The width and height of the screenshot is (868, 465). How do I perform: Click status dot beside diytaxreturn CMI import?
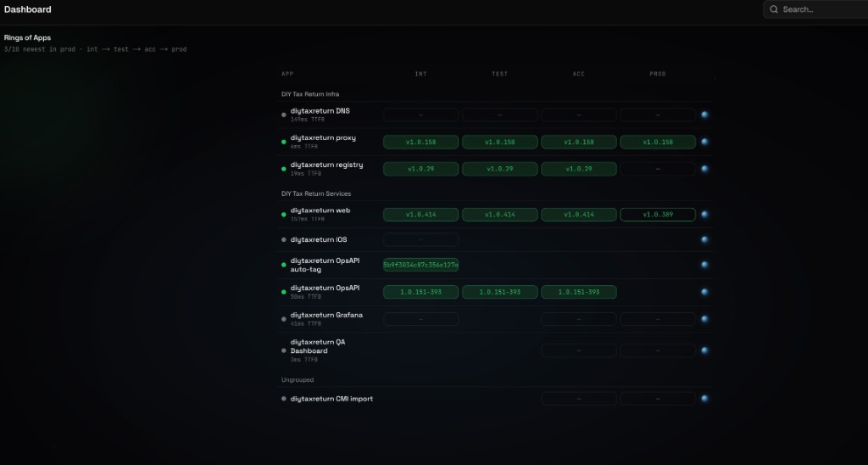pos(284,399)
